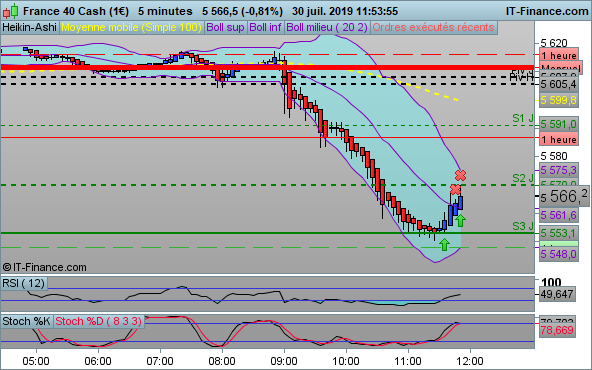Click the 10:00 time axis label
Image resolution: width=592 pixels, height=370 pixels.
tap(346, 361)
